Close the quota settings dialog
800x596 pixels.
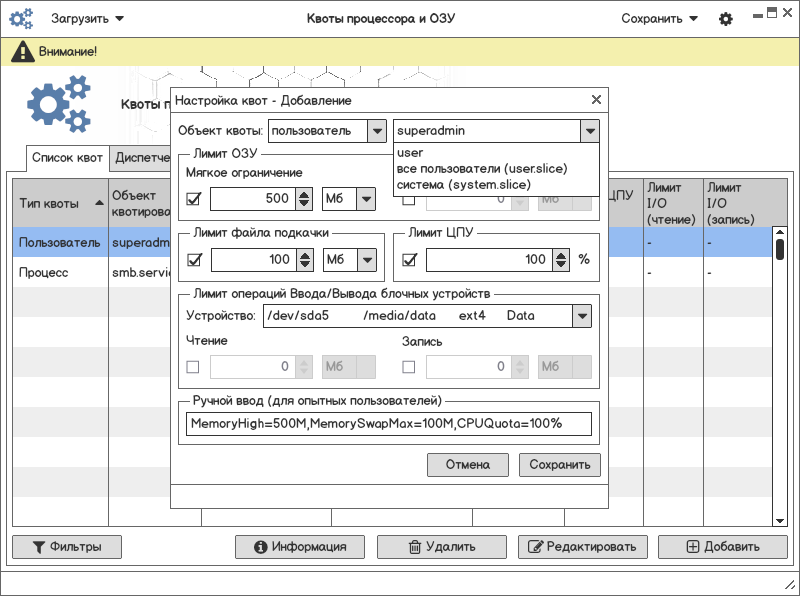[596, 100]
